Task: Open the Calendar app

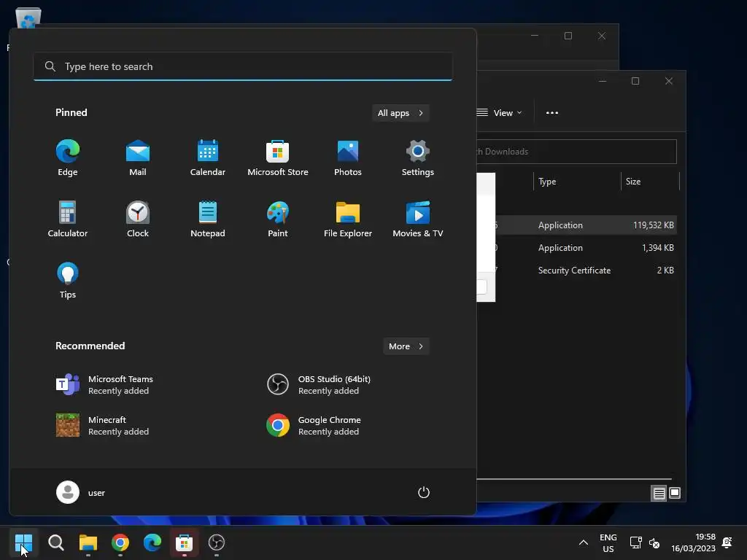Action: 208,158
